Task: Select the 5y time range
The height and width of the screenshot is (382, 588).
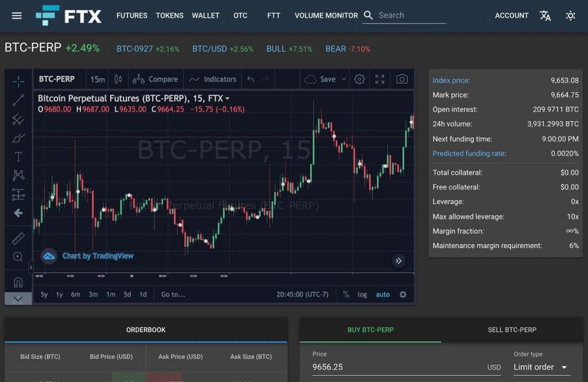Action: pyautogui.click(x=44, y=295)
